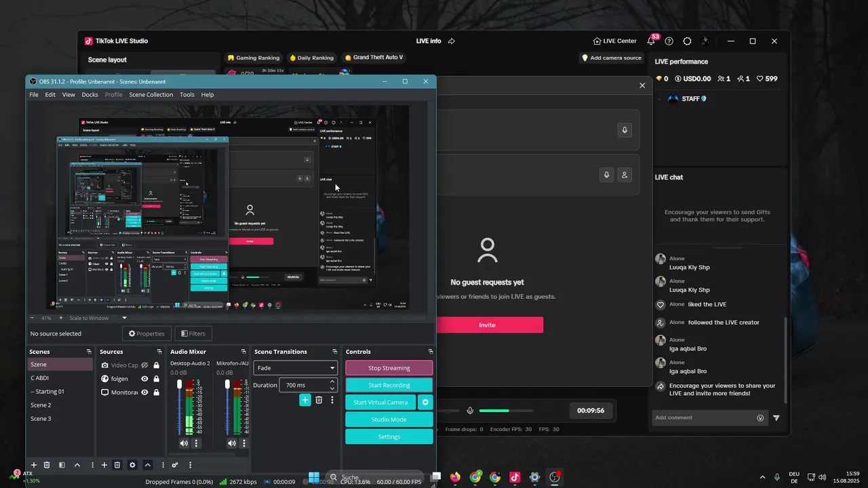This screenshot has width=868, height=488.
Task: Pop out the Audio Mixer dock
Action: pos(243,352)
